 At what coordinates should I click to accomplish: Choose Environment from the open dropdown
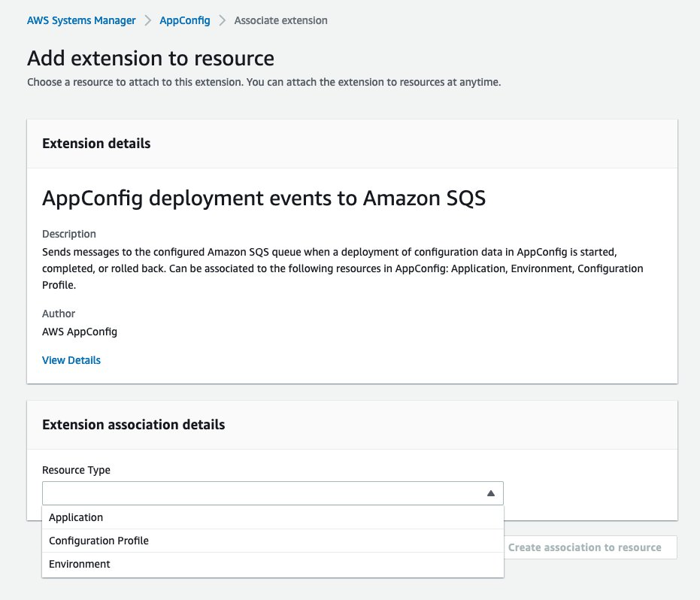pos(79,564)
